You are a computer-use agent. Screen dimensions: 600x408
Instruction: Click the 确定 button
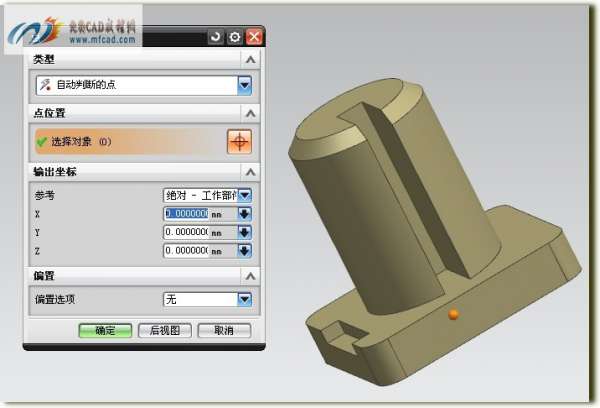click(x=105, y=331)
